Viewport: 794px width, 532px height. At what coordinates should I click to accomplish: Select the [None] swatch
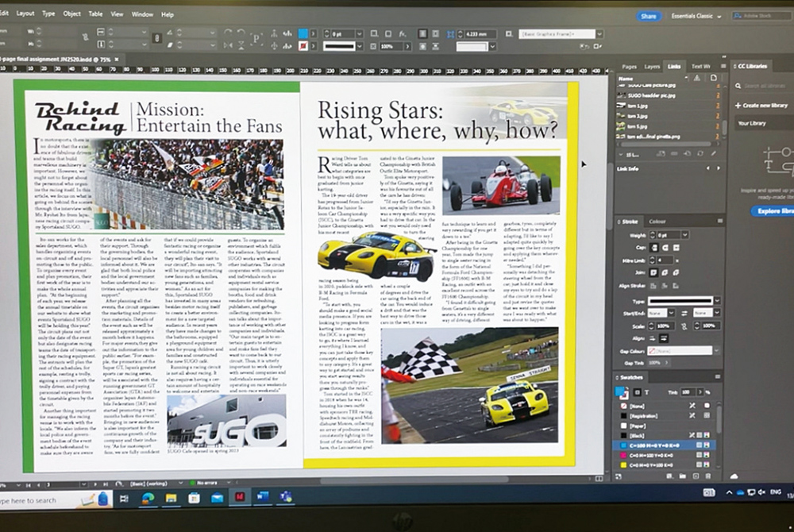[665, 406]
